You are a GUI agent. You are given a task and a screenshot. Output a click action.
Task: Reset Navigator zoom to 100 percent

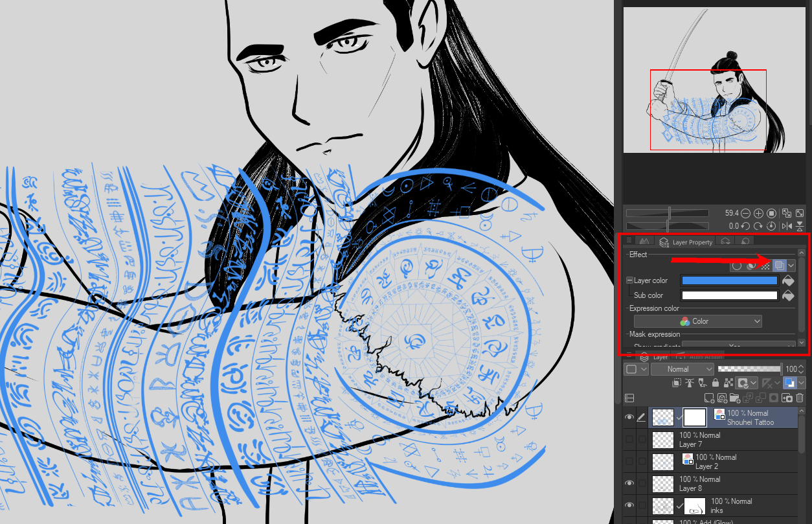(x=771, y=213)
